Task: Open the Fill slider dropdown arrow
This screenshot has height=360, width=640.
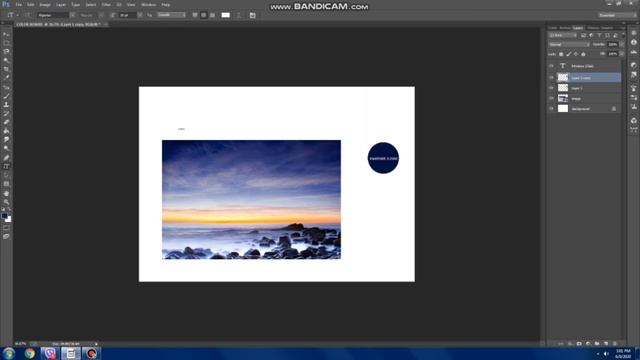Action: coord(622,54)
